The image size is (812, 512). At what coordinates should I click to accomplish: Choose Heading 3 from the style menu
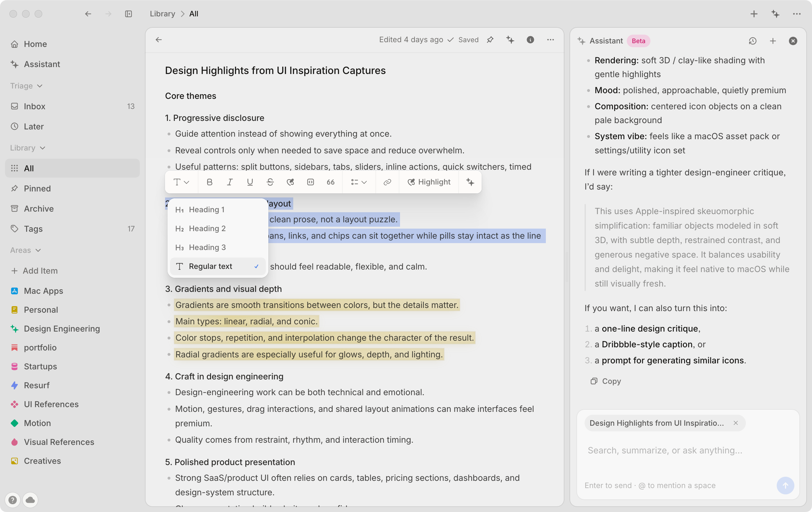pyautogui.click(x=218, y=247)
